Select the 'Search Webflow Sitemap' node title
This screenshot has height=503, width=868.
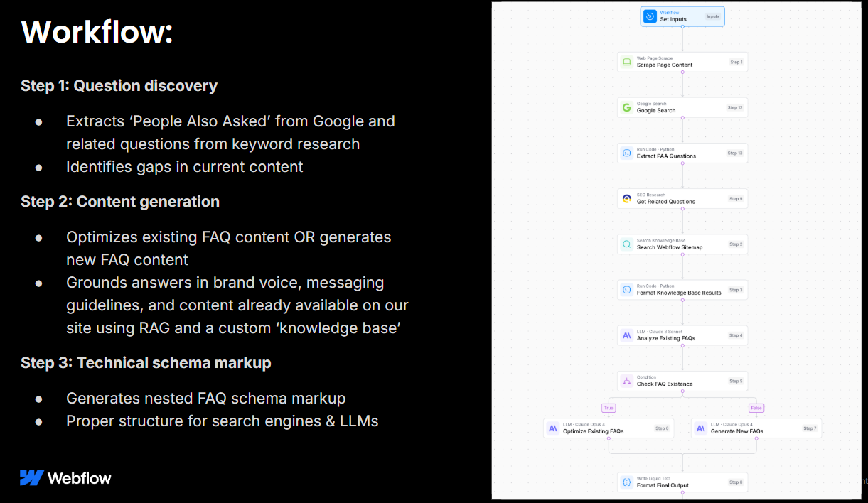click(670, 247)
